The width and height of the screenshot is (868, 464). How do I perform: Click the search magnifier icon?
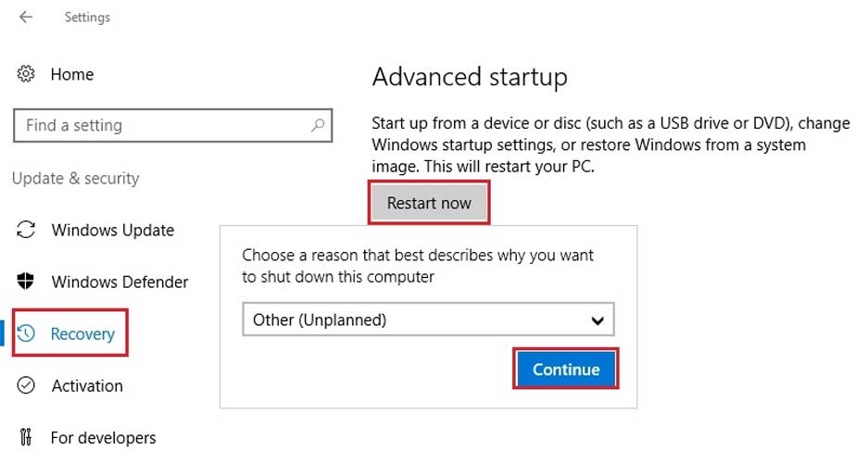318,125
